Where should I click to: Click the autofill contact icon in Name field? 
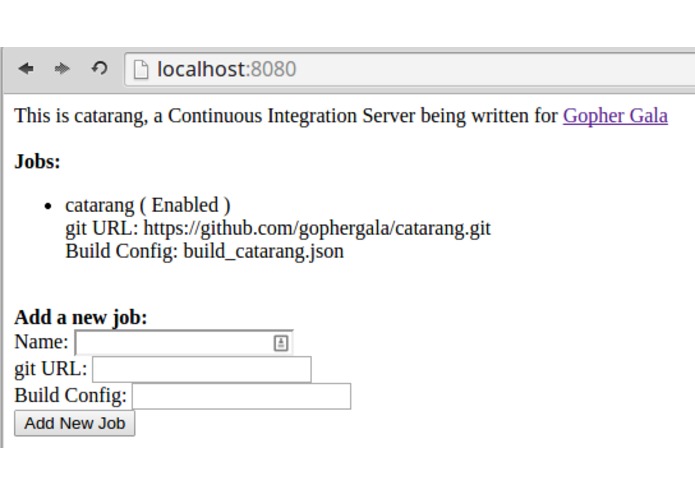pyautogui.click(x=281, y=343)
